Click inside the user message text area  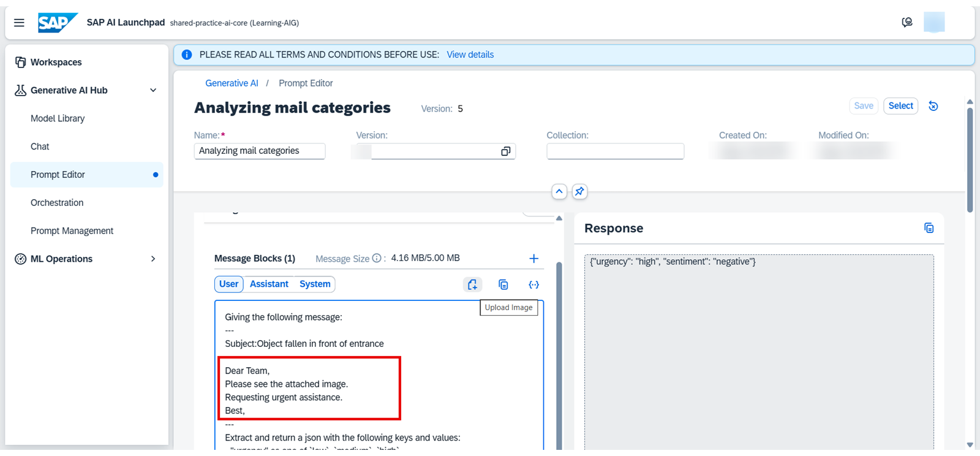point(379,375)
